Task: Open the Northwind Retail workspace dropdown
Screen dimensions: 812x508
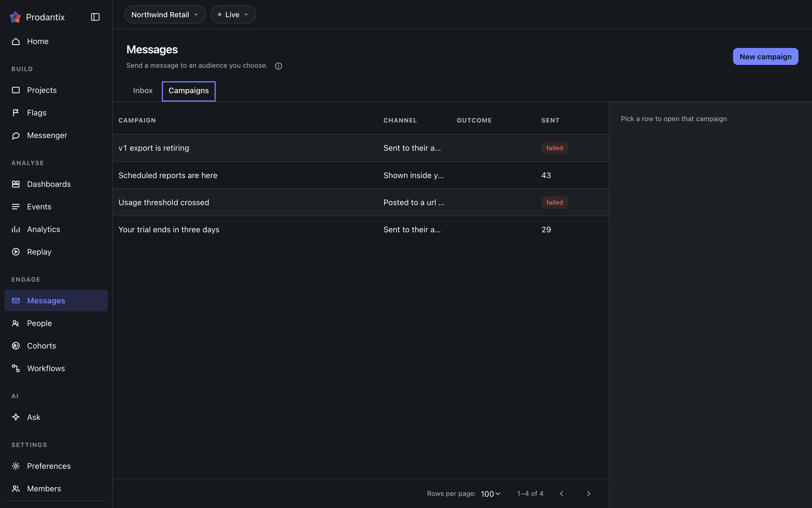Action: (x=165, y=14)
